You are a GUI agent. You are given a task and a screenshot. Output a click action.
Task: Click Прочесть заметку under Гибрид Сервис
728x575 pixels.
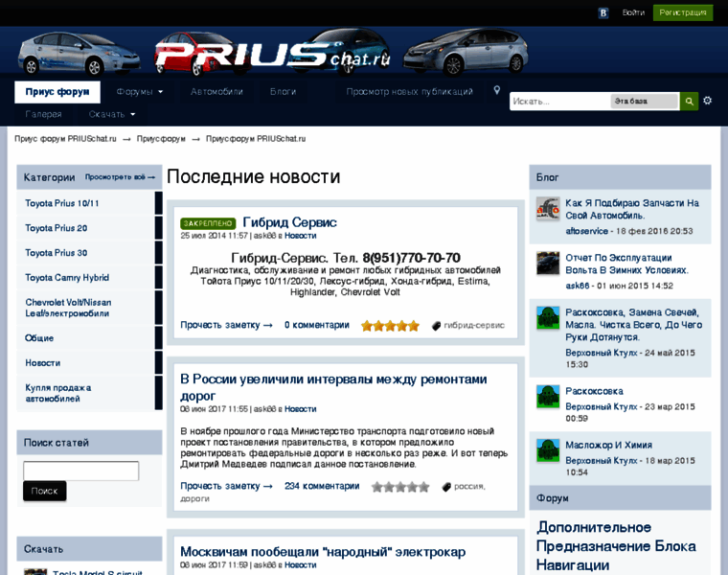[x=226, y=325]
